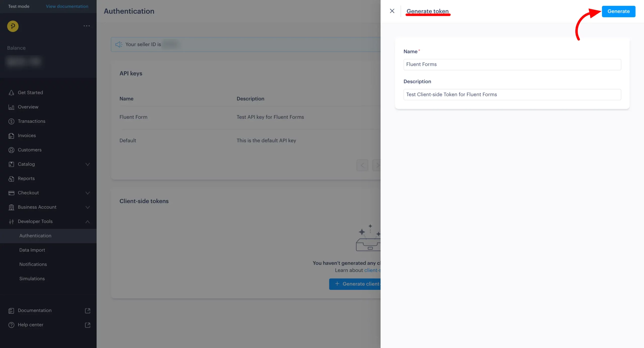The width and height of the screenshot is (644, 348).
Task: Expand Business Account submenu chevron
Action: (88, 207)
